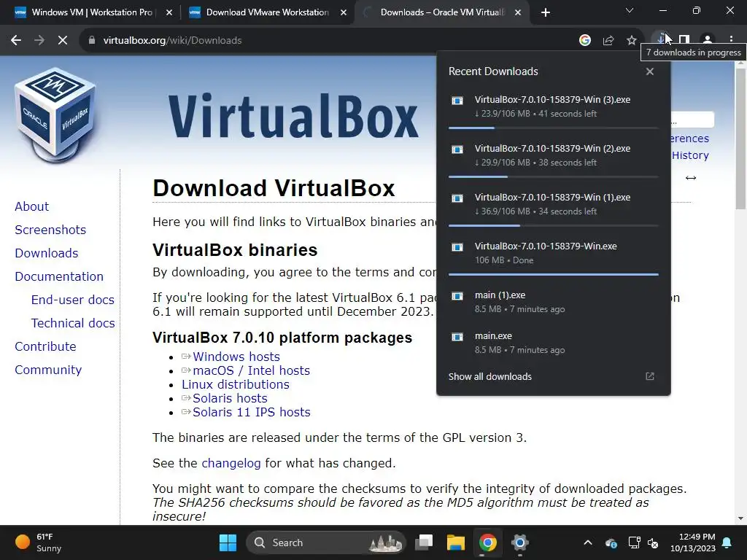The width and height of the screenshot is (747, 560).
Task: Click the network icon in system tray
Action: tap(634, 542)
